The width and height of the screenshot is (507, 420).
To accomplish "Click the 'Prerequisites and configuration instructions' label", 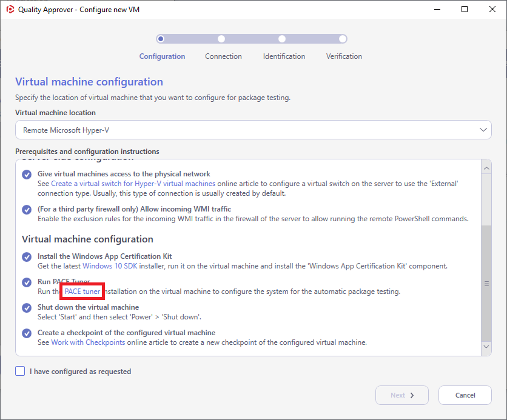I will (87, 151).
